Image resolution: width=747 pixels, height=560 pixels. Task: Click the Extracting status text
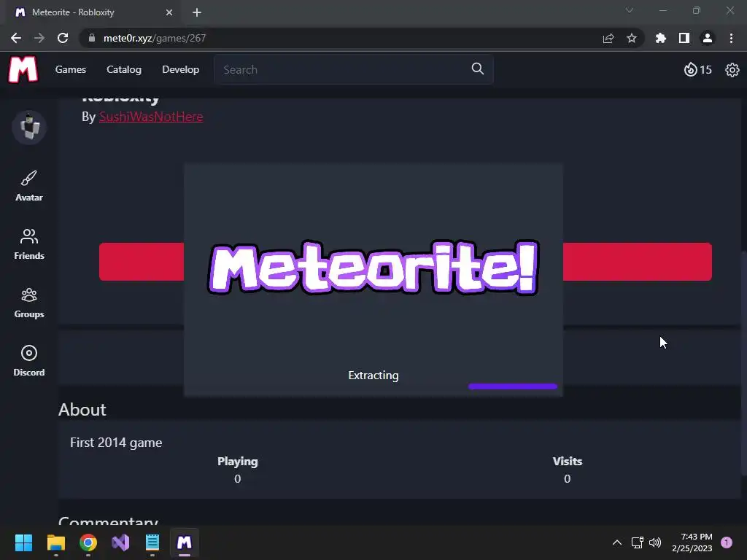(x=373, y=376)
